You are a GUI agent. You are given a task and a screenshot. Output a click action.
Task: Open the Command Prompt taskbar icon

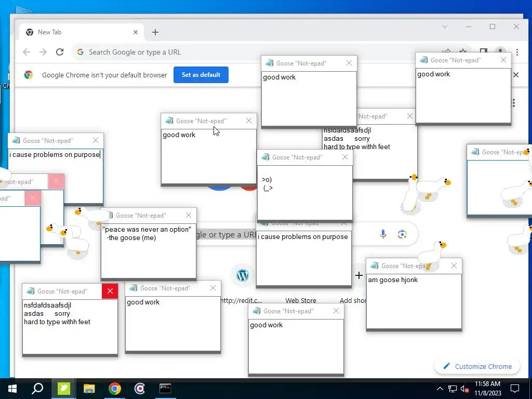(x=165, y=389)
